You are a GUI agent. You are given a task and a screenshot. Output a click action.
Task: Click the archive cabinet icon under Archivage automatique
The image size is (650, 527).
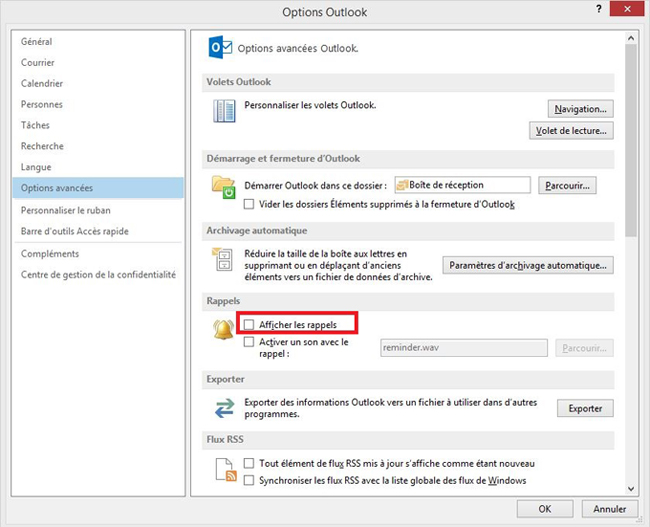pos(223,259)
